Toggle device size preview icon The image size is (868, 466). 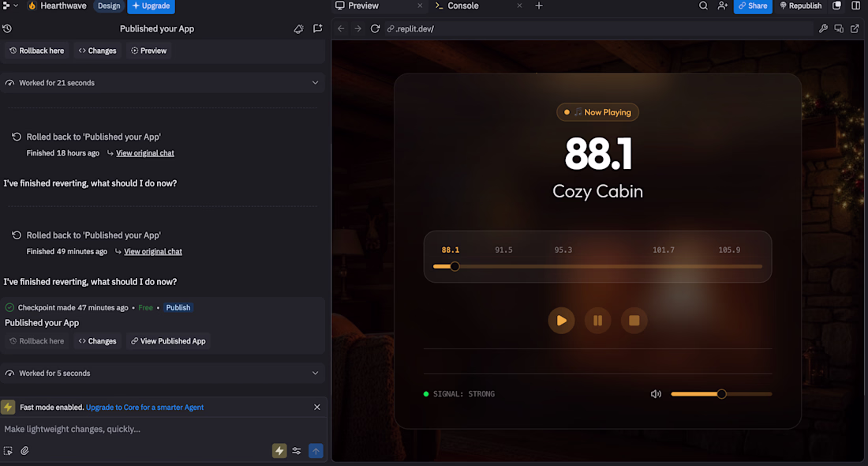coord(840,28)
